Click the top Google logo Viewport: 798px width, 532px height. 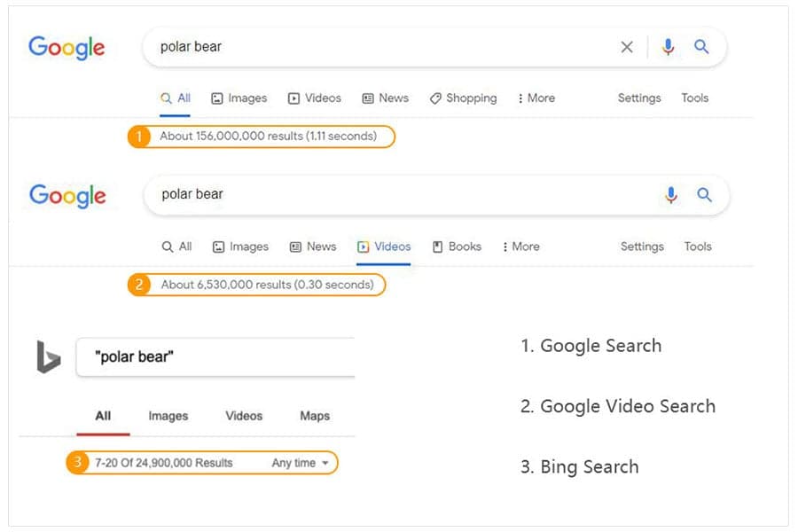66,48
